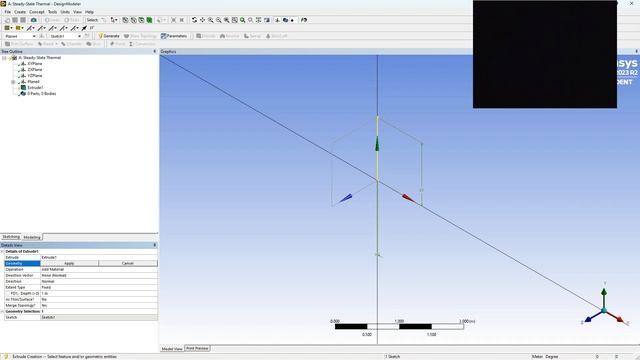Expand the Plane4 tree node
This screenshot has height=360, width=640.
[13, 82]
